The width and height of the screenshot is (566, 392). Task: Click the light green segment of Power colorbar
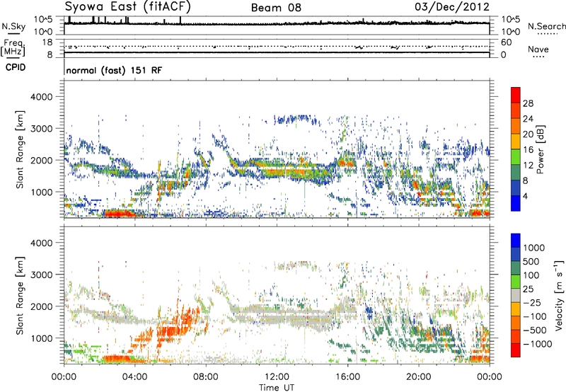tap(516, 157)
